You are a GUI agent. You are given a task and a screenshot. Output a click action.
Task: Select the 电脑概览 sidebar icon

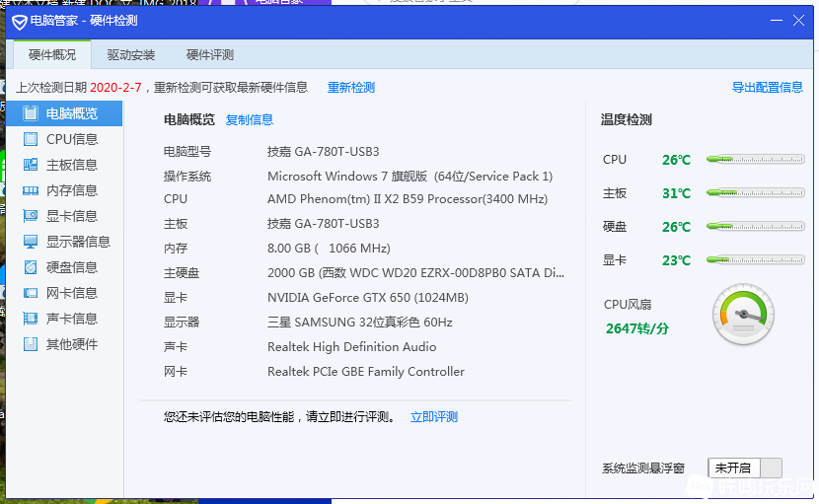tap(31, 113)
